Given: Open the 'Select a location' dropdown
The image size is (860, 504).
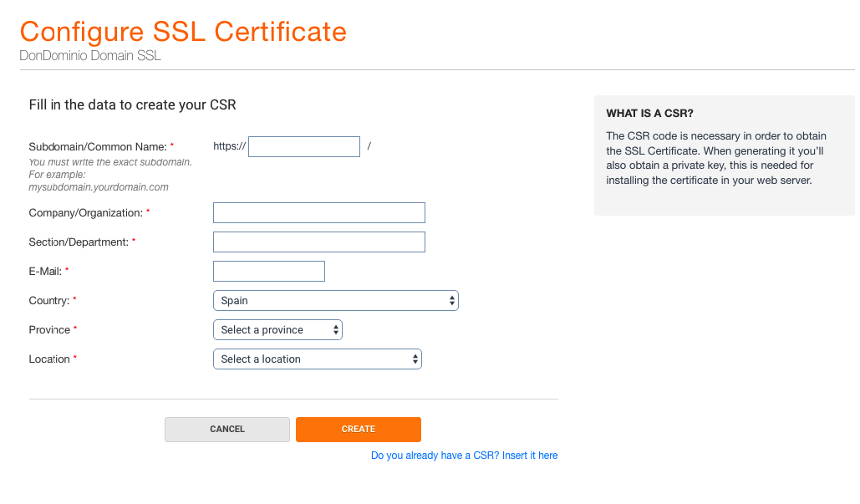Looking at the screenshot, I should coord(317,359).
